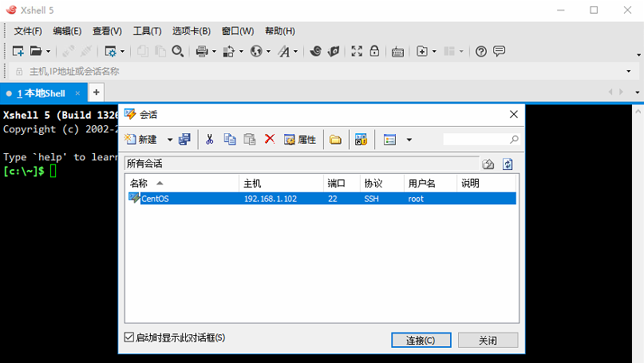This screenshot has height=363, width=644.
Task: Click the 所有会话 path field
Action: coord(302,164)
